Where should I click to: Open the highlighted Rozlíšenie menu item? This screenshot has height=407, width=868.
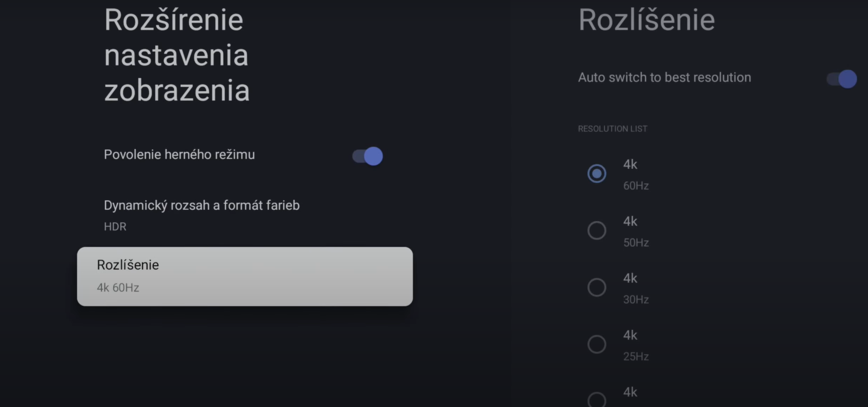(245, 276)
